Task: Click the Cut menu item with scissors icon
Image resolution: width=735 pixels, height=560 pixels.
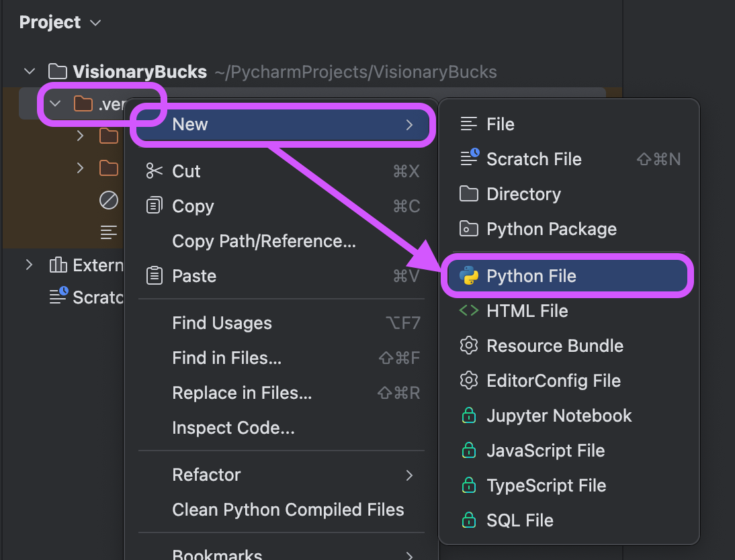Action: tap(185, 171)
